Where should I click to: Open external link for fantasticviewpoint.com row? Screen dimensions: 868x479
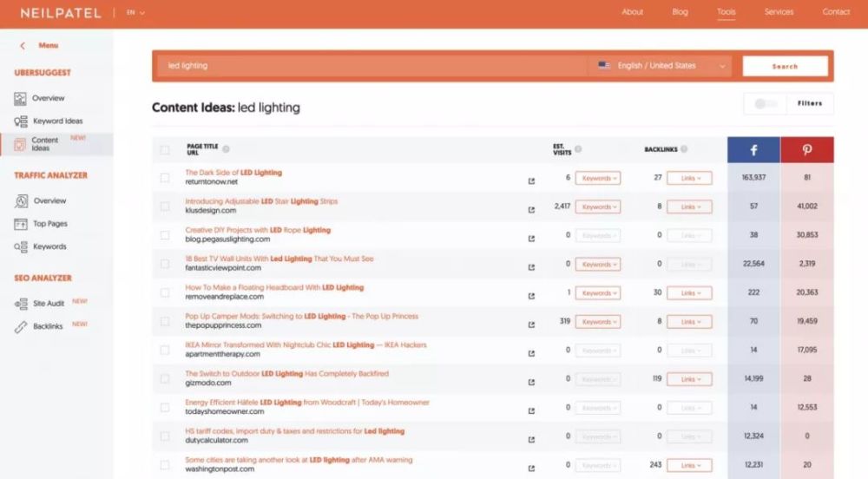click(531, 267)
